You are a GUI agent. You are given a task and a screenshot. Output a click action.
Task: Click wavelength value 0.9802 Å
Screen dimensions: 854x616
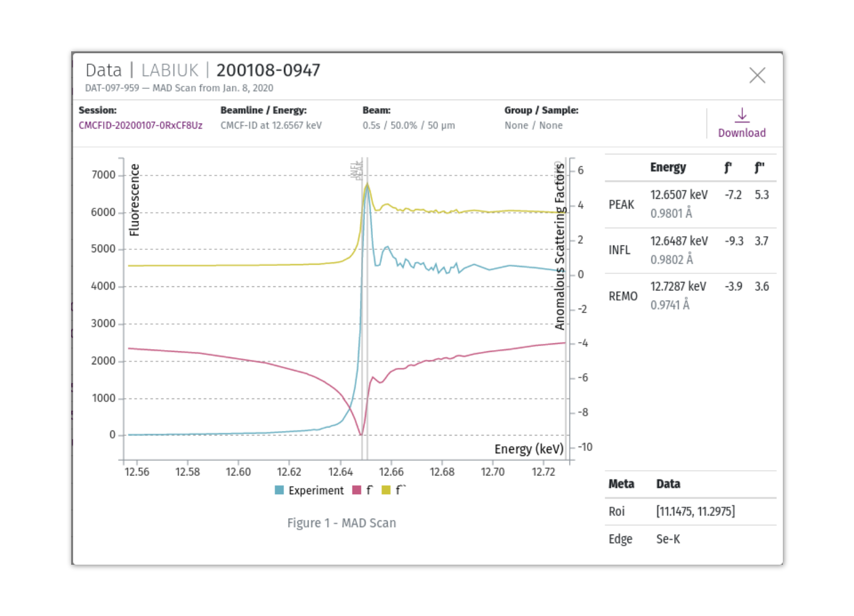coord(672,260)
